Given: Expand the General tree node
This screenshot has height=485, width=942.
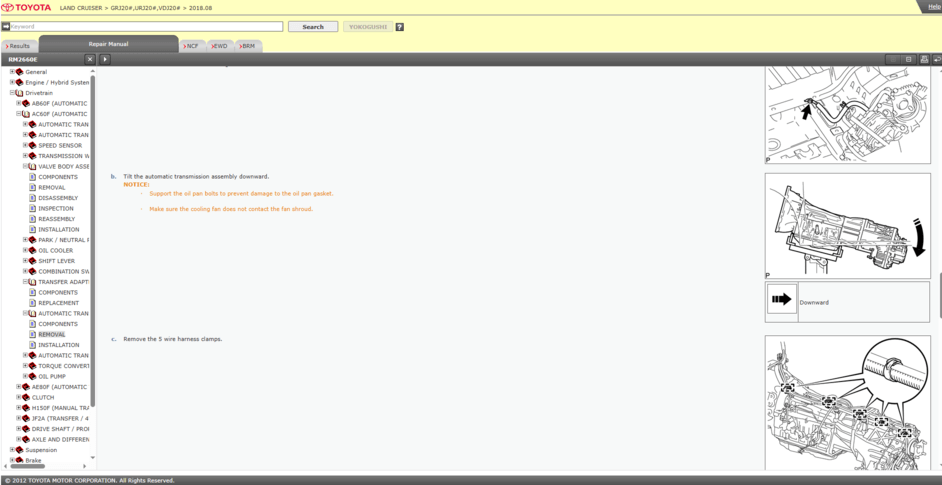Looking at the screenshot, I should click(12, 72).
